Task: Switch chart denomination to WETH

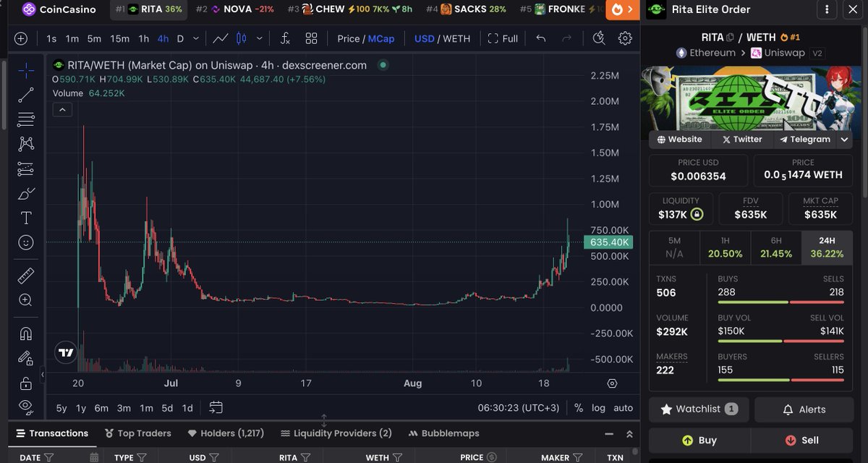Action: [456, 38]
